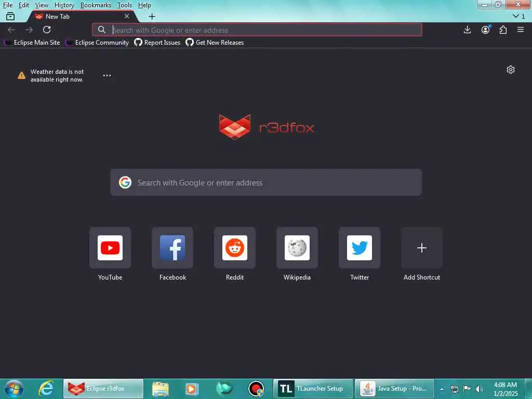Image resolution: width=532 pixels, height=399 pixels.
Task: Focus the Google search box on page
Action: tap(266, 182)
